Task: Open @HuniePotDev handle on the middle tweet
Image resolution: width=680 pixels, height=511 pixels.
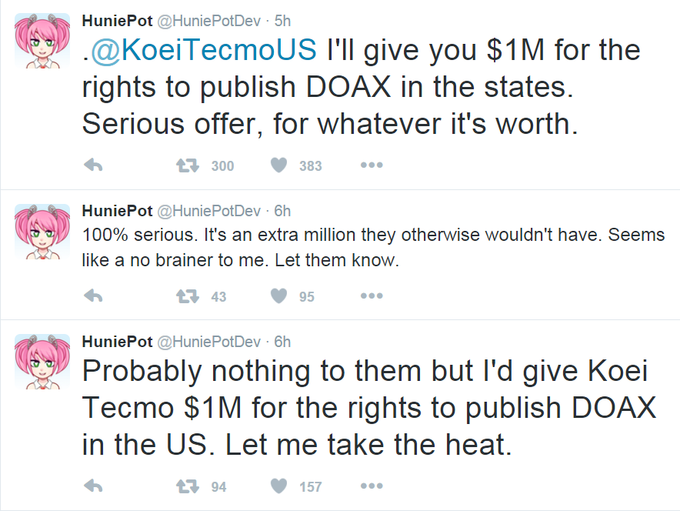Action: (209, 211)
